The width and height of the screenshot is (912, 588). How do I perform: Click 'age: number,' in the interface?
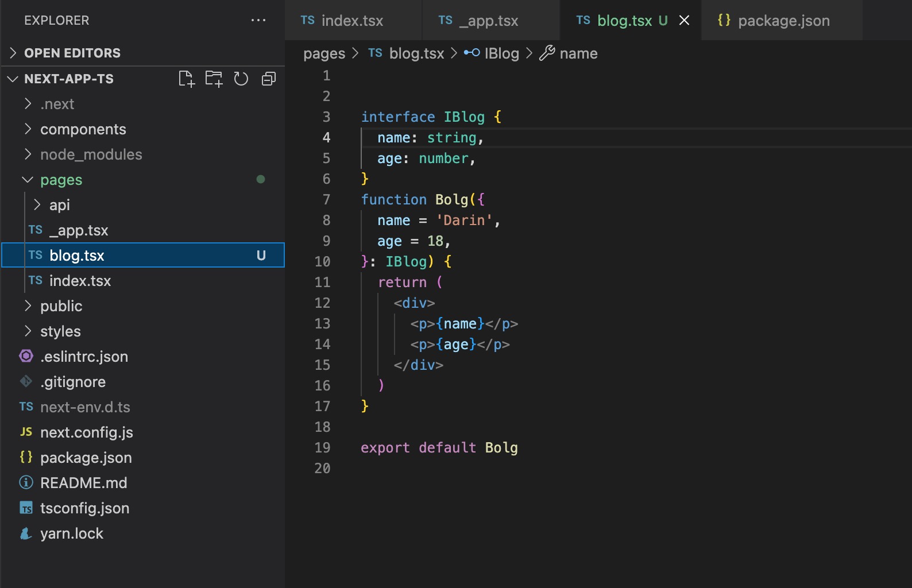click(x=426, y=158)
